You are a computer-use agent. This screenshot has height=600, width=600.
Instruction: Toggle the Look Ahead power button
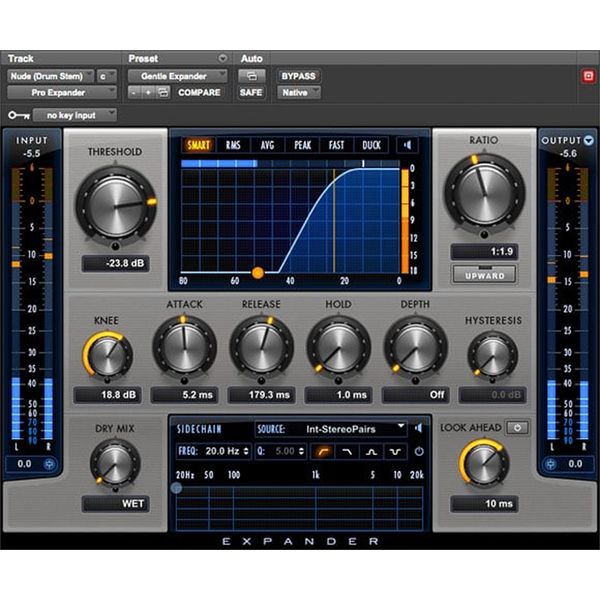click(x=517, y=428)
